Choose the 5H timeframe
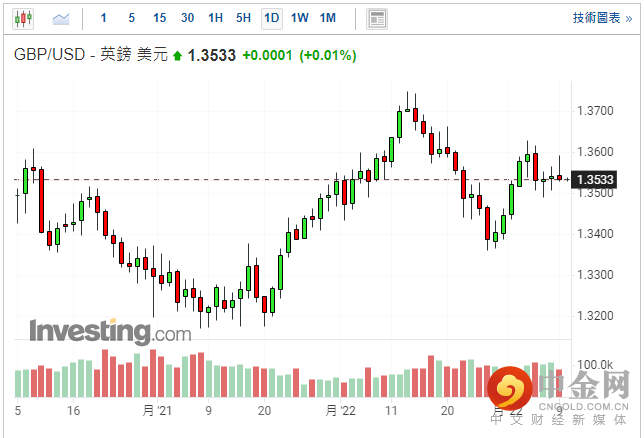644x438 pixels. [243, 18]
